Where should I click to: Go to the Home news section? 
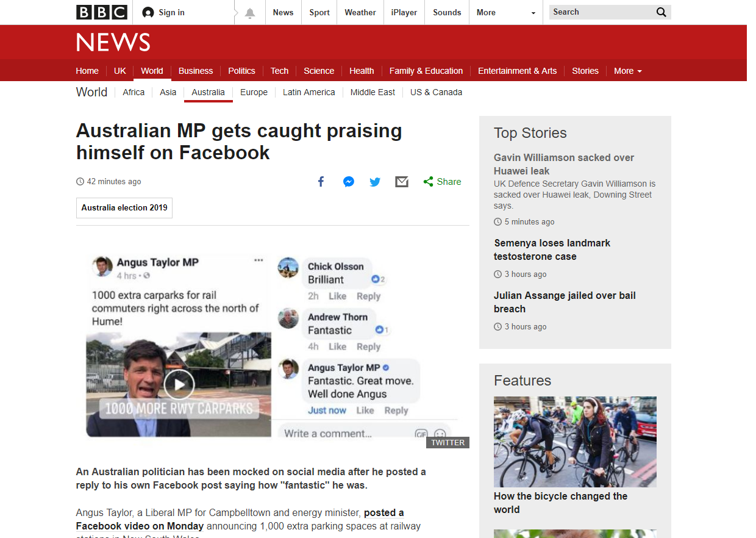pyautogui.click(x=87, y=71)
